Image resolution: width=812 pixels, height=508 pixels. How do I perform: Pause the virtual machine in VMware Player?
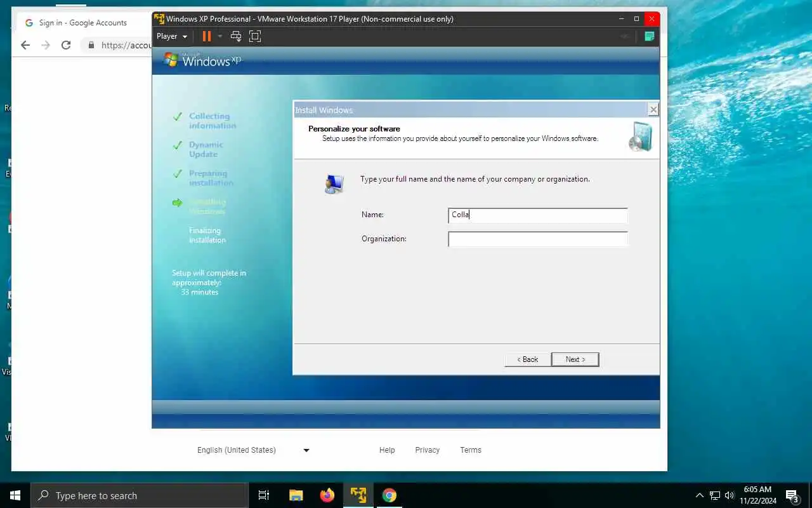pos(206,36)
